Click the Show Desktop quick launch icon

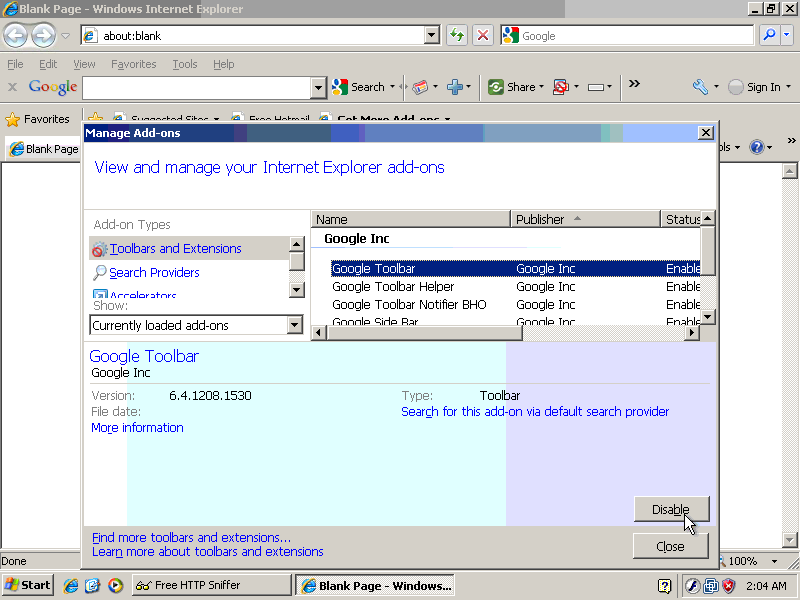click(93, 585)
